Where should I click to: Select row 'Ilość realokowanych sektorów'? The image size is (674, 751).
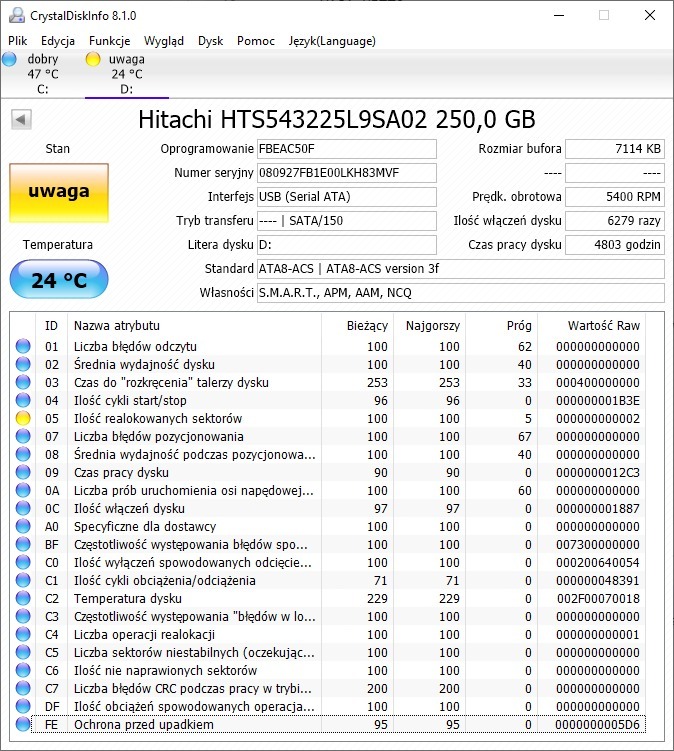329,418
